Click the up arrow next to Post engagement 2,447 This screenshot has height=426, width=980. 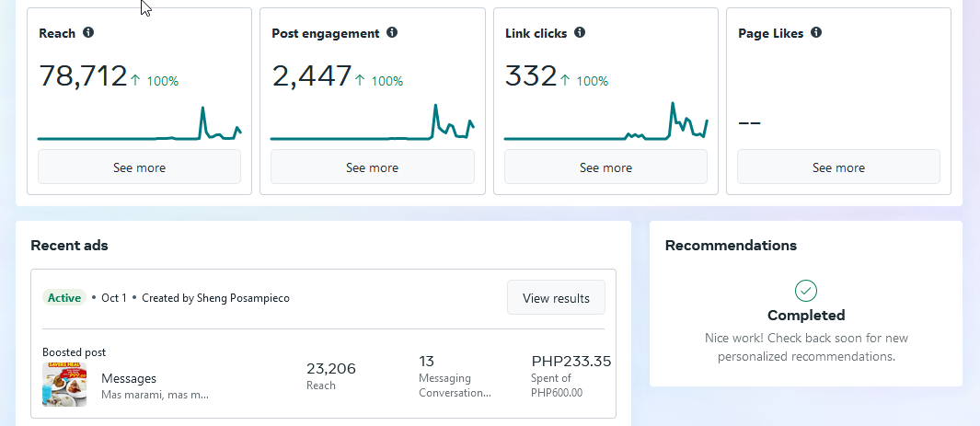pyautogui.click(x=360, y=81)
